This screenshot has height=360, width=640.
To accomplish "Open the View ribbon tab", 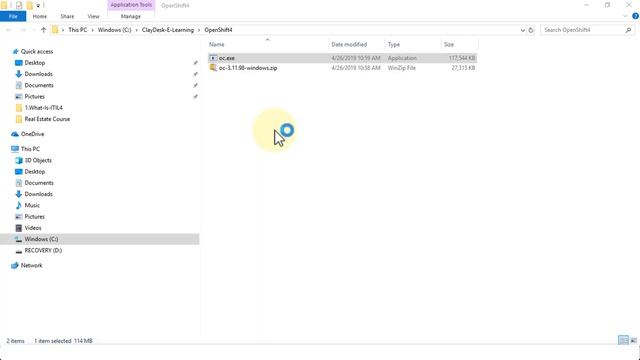I will tap(93, 16).
